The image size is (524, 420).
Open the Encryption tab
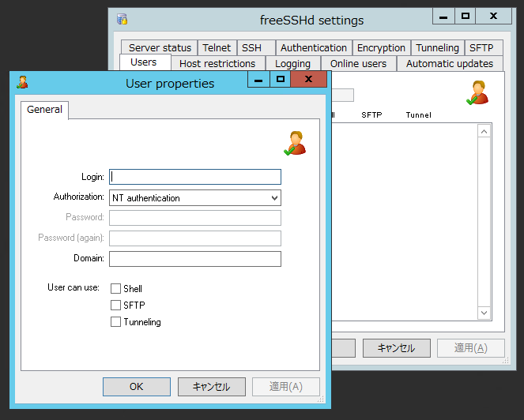(381, 47)
